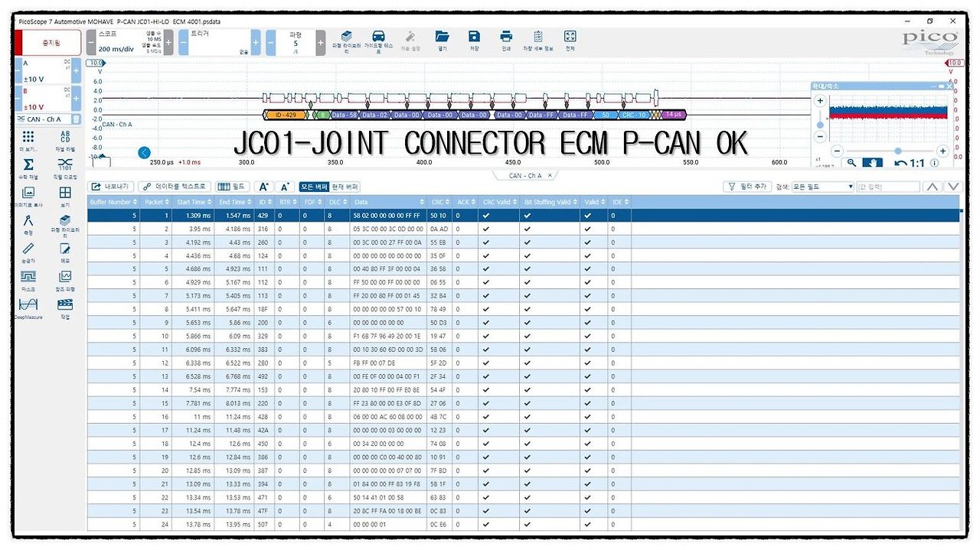980x550 pixels.
Task: Click ID-429 decoded segment on graph
Action: (x=286, y=115)
